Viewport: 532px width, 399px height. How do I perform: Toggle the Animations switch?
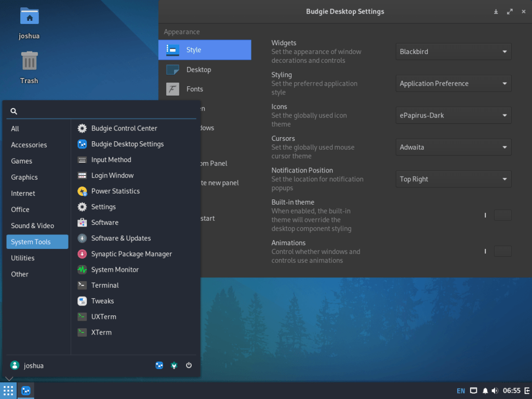tap(502, 251)
